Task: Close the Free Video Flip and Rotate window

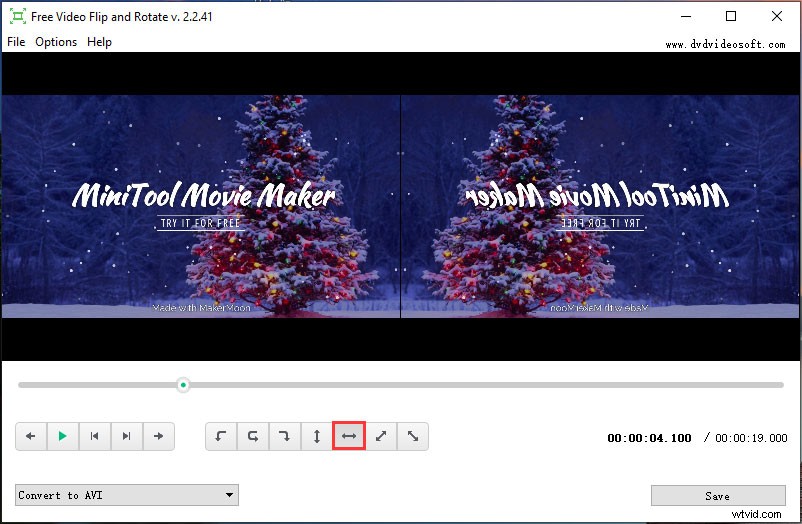Action: (776, 16)
